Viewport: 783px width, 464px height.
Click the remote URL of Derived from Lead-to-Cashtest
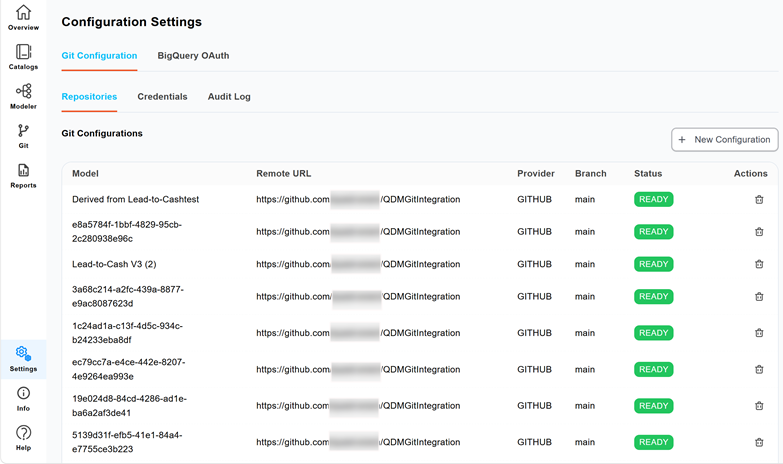[358, 199]
